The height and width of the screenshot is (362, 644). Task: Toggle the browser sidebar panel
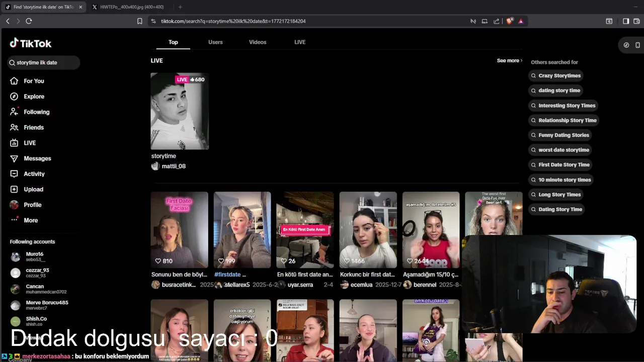626,21
